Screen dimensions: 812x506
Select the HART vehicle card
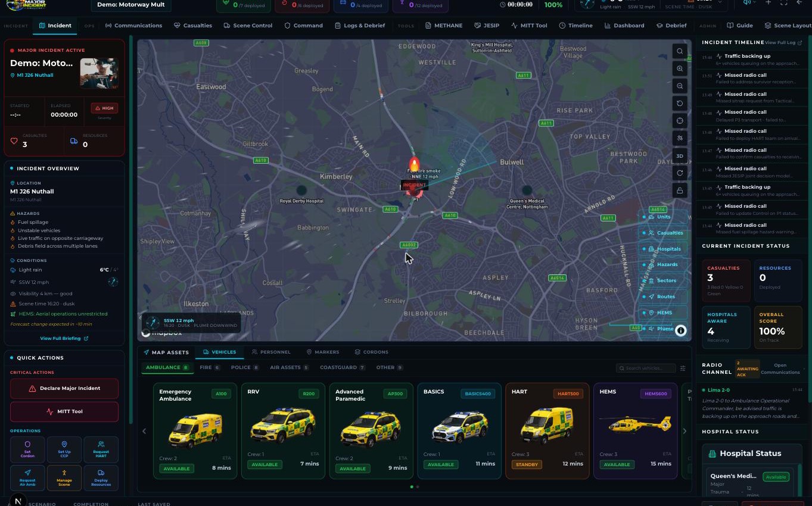coord(547,430)
